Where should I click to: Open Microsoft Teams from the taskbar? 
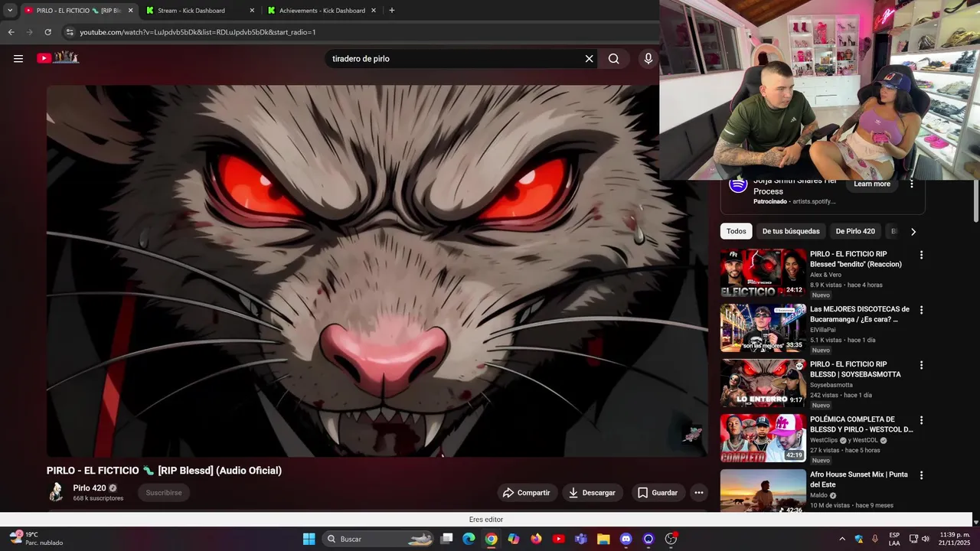[580, 539]
